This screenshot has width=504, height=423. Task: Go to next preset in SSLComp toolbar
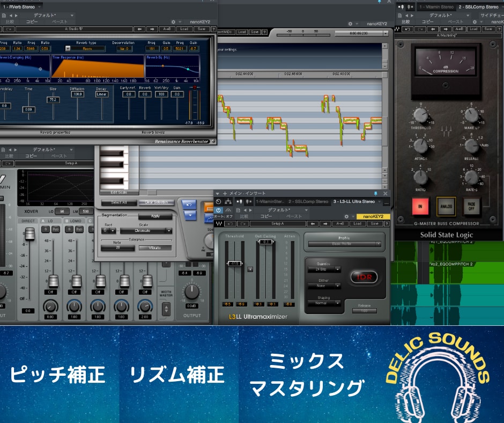tap(446, 29)
